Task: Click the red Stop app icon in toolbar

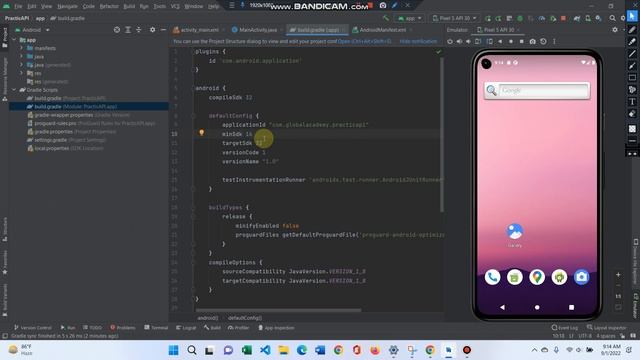Action: click(x=563, y=18)
